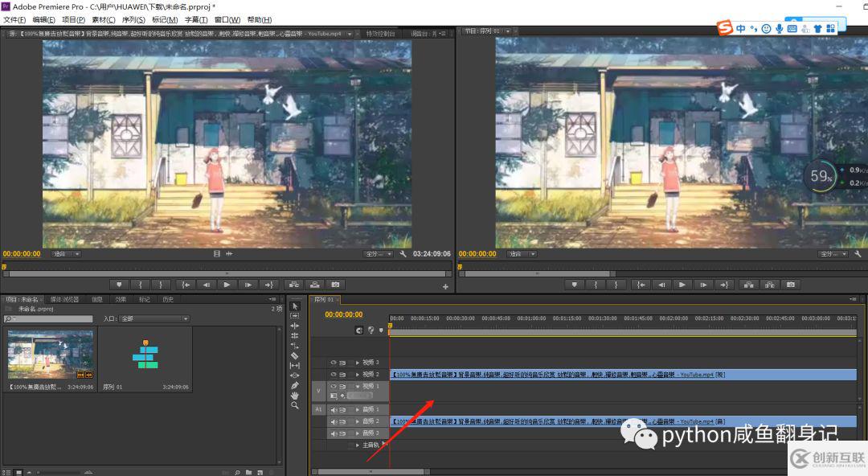Toggle the snap magnet in the timeline
Viewport: 868px width, 476px height.
tap(358, 330)
